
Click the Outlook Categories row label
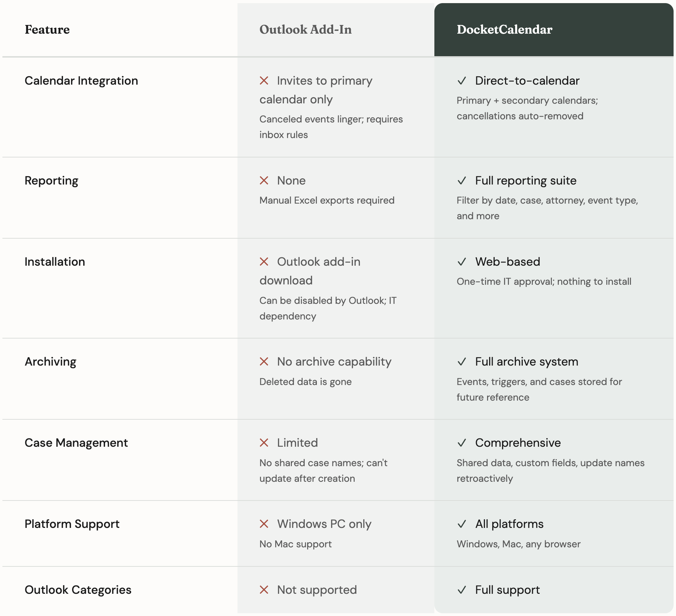tap(78, 590)
